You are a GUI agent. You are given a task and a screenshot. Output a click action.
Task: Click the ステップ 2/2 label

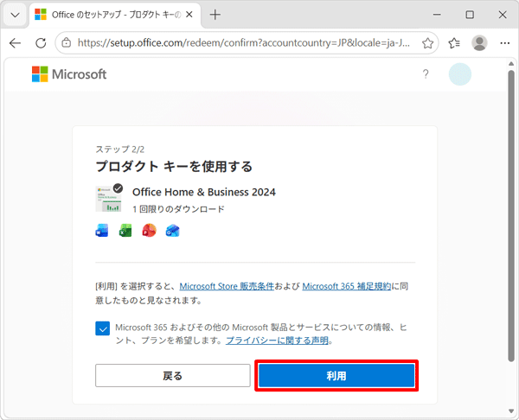120,150
